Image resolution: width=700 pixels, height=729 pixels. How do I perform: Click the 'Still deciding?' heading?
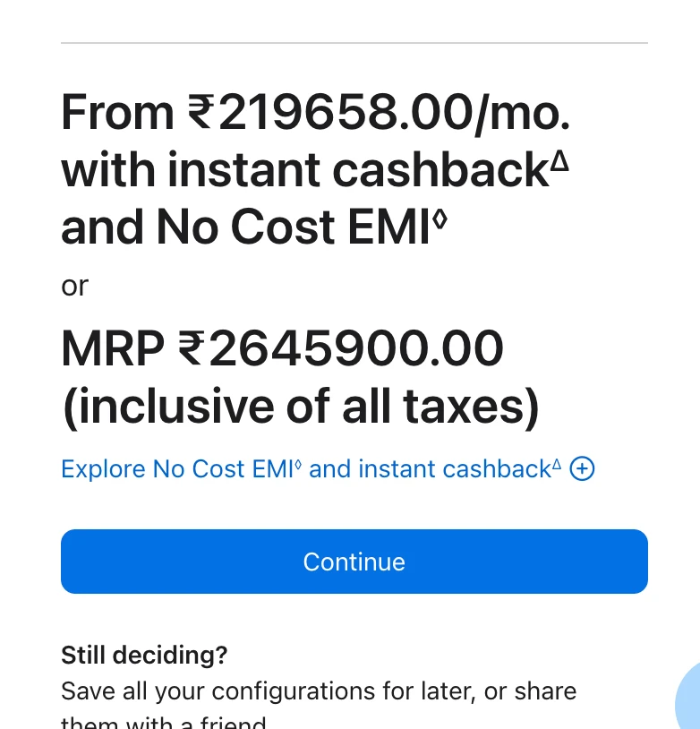point(144,655)
